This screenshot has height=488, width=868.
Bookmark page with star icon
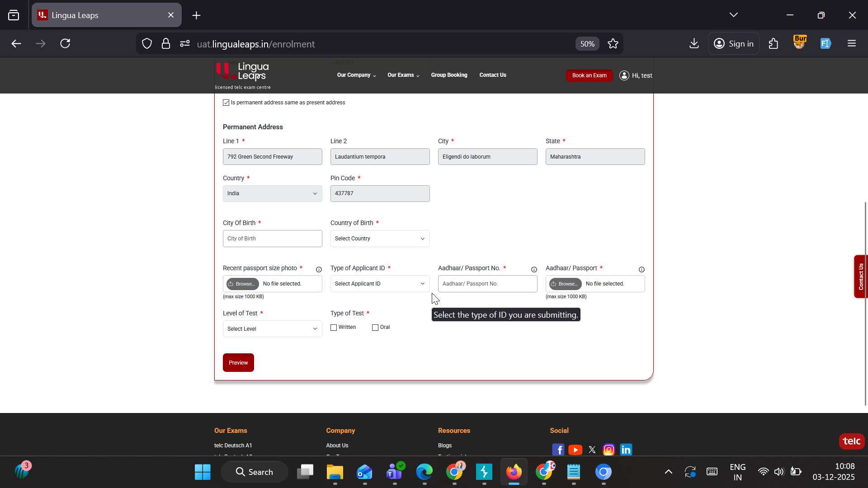613,43
